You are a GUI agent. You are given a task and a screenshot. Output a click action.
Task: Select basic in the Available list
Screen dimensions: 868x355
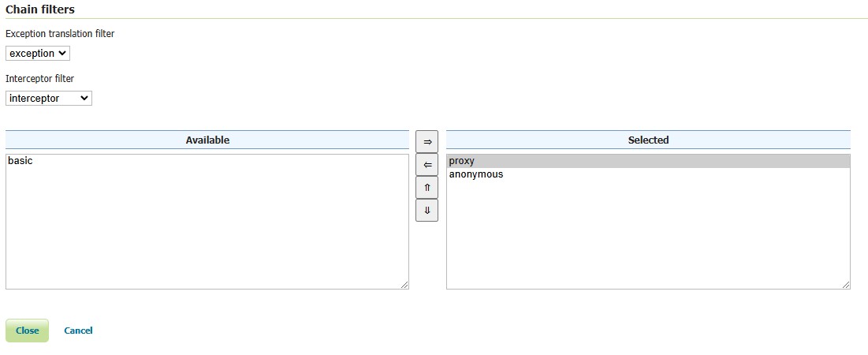point(20,161)
